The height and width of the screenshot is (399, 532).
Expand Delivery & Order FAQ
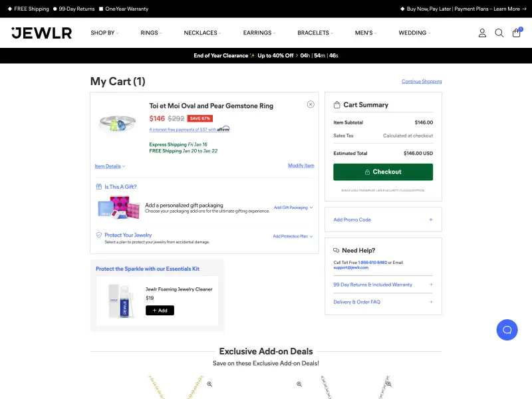pos(383,302)
